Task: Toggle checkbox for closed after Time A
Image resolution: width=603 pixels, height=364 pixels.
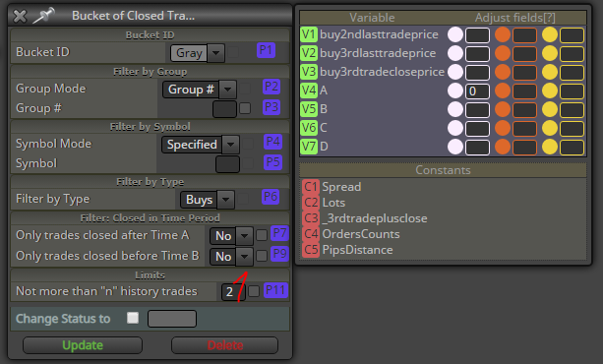Action: coord(262,235)
